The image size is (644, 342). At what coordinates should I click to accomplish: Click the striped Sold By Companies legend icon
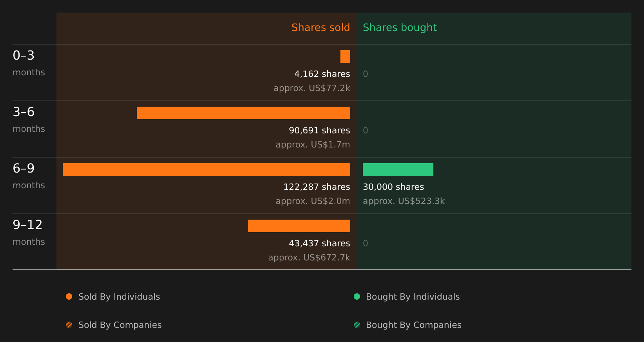point(69,325)
